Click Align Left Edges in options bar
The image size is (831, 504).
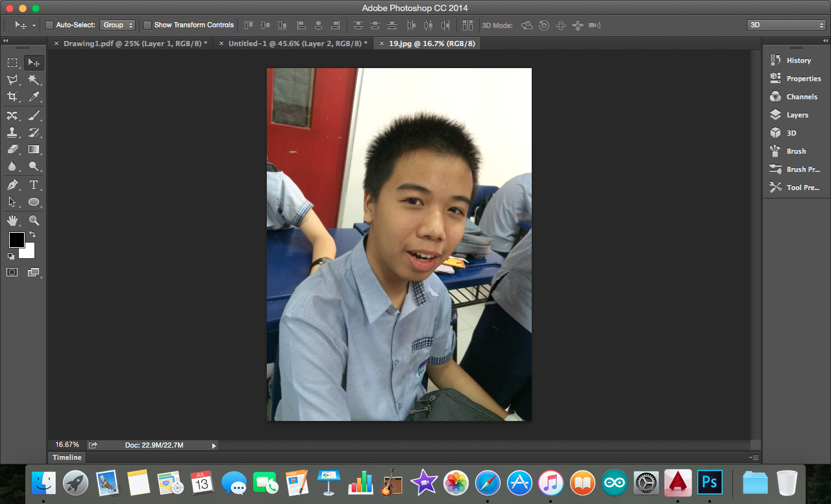[x=301, y=25]
